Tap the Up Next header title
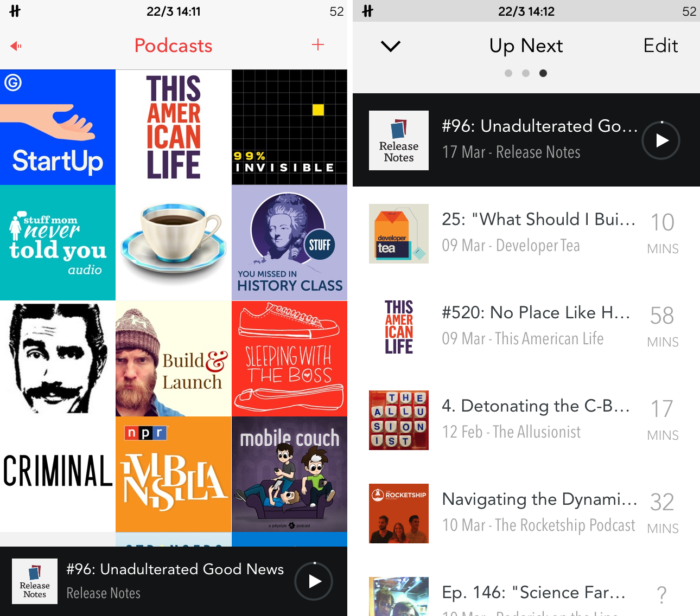This screenshot has width=700, height=616. click(526, 46)
